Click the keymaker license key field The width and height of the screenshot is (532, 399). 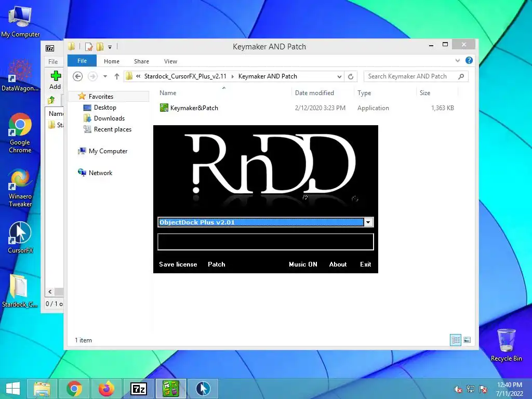[265, 242]
